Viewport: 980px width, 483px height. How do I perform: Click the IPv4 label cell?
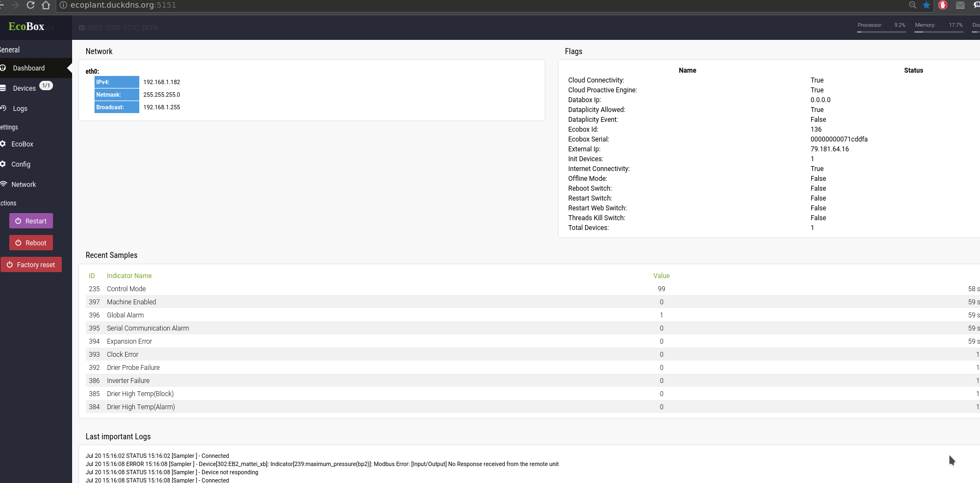[x=117, y=82]
